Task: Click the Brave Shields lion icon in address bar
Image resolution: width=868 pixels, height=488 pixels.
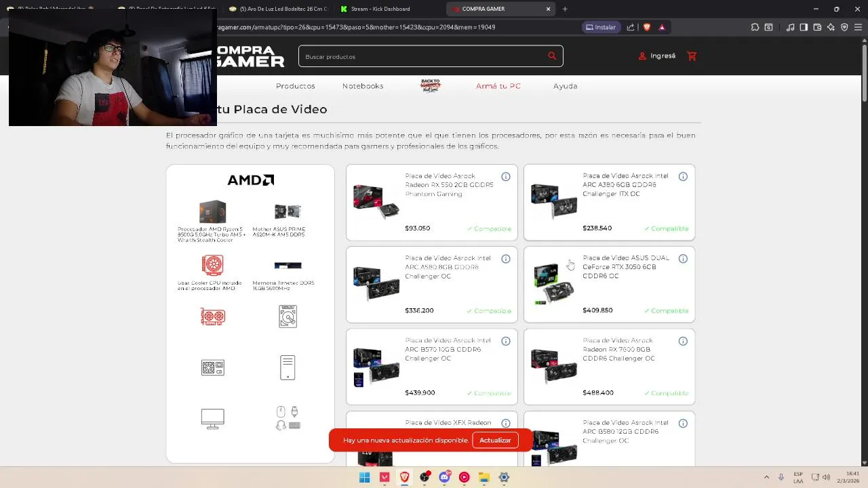Action: 646,27
